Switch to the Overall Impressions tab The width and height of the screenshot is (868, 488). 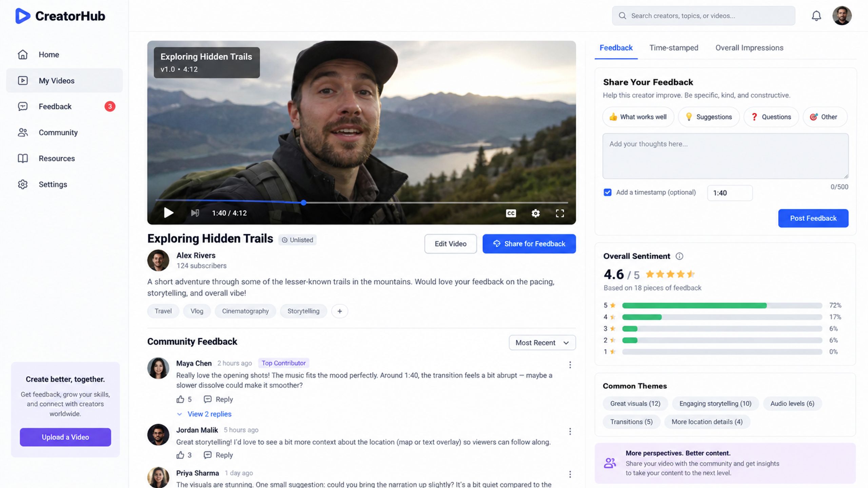click(x=749, y=48)
